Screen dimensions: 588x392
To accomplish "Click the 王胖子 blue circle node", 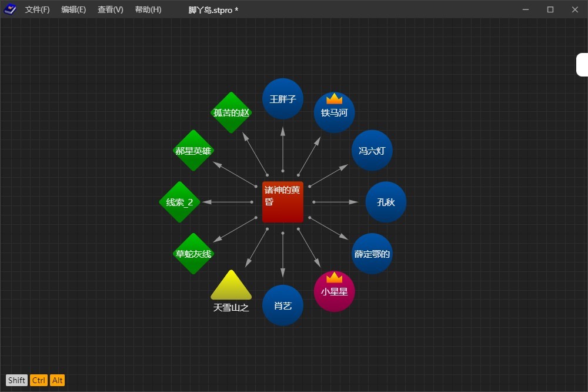I will coord(282,99).
